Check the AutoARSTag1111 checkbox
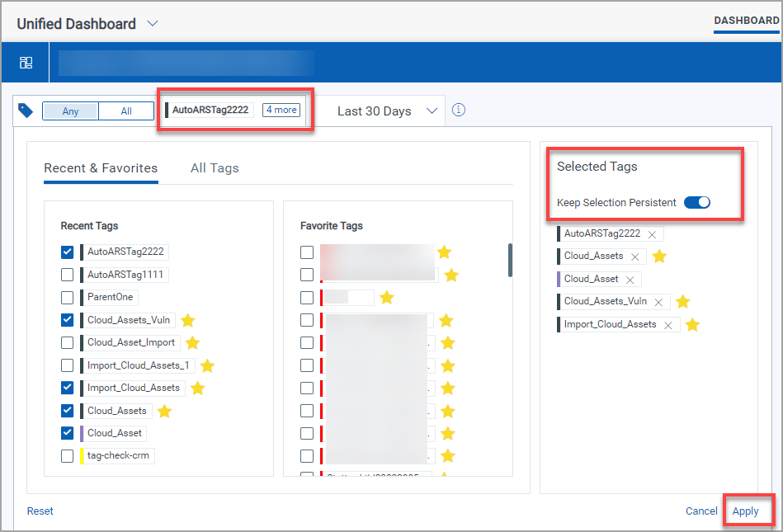 point(68,275)
